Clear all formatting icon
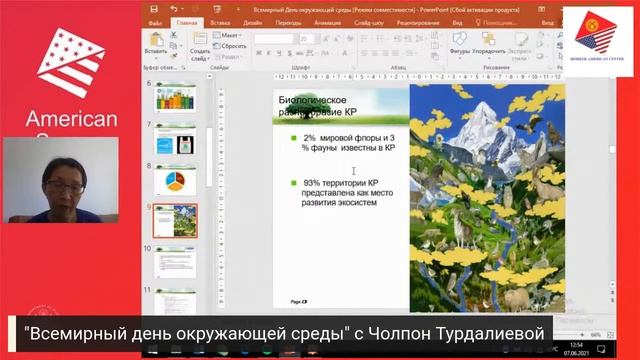The image size is (640, 360). coord(350,39)
